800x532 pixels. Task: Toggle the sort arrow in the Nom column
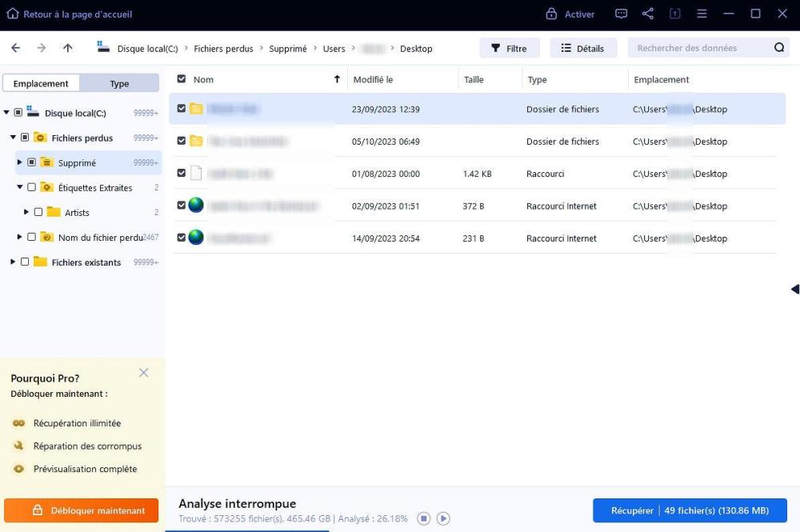(x=337, y=79)
